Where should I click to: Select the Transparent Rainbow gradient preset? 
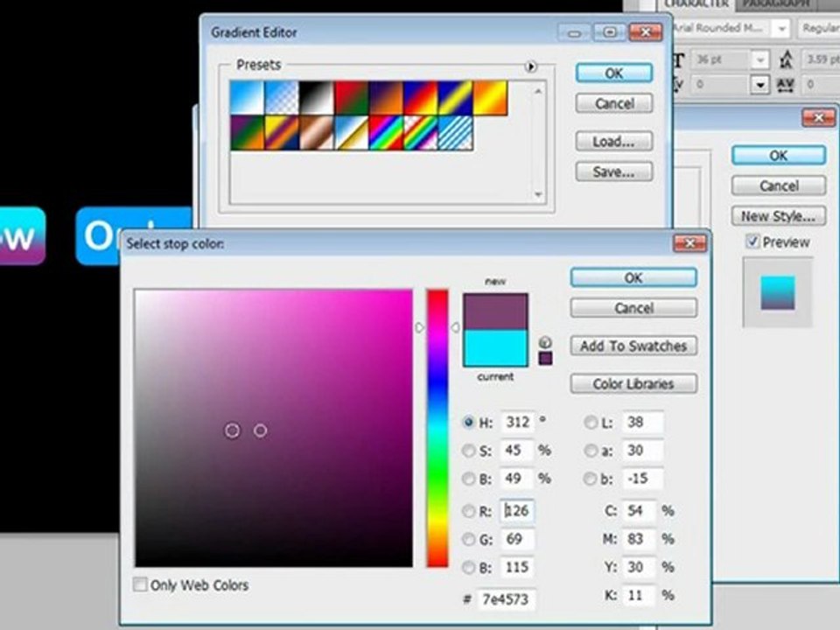(421, 133)
